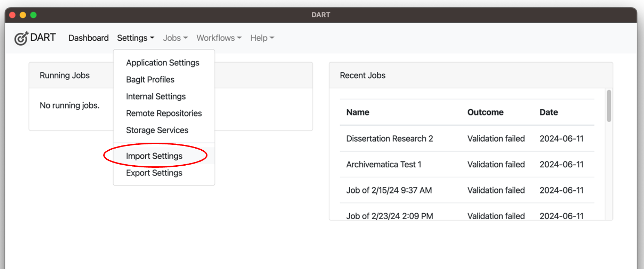
Task: Click the date for Job of 2/15/24
Action: 561,190
